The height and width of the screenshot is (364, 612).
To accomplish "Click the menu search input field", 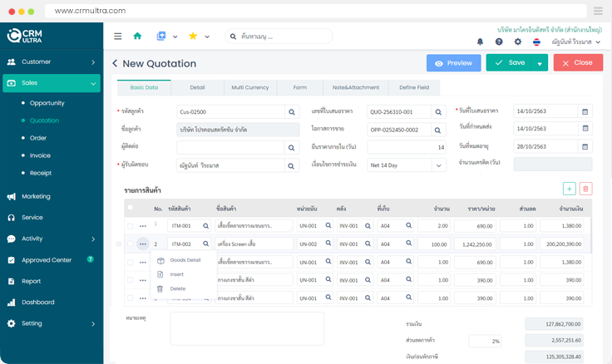I will click(279, 37).
